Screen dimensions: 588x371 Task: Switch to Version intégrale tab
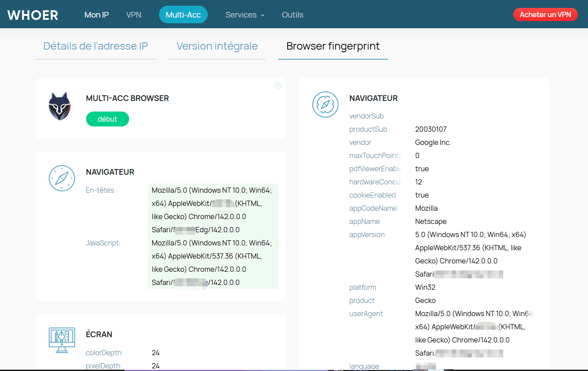tap(217, 46)
